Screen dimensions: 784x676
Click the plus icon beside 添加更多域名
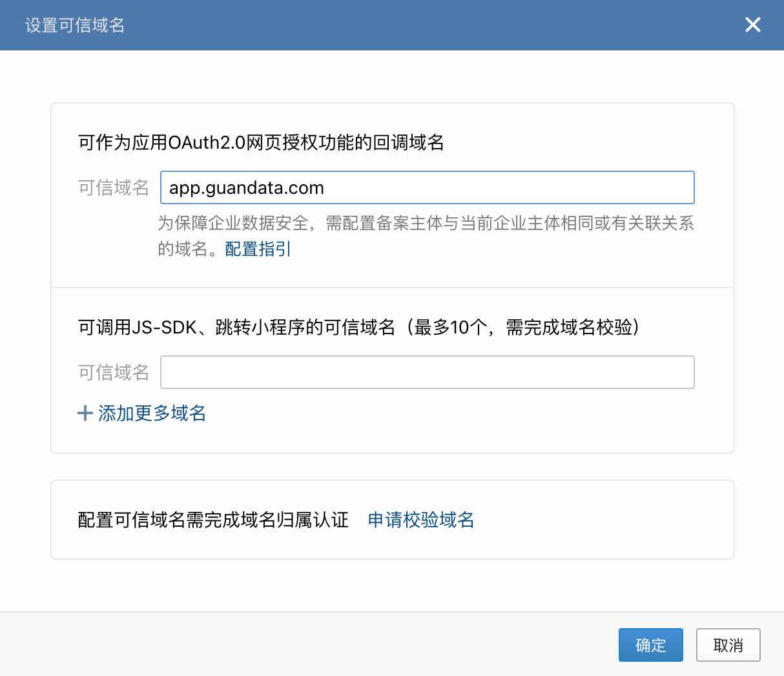tap(85, 414)
